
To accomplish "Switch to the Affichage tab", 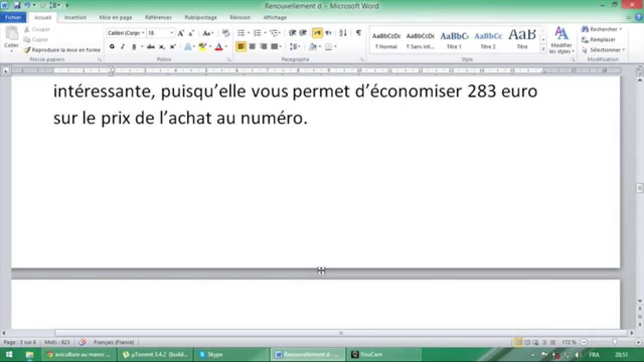I will 275,18.
